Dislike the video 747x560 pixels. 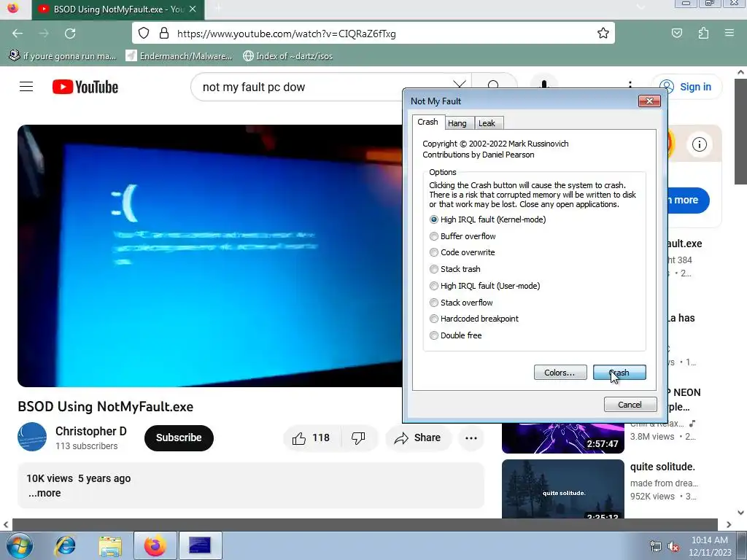358,437
